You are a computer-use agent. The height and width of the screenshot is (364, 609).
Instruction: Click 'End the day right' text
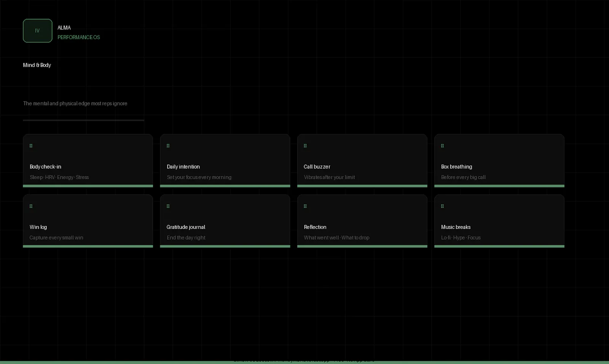pos(186,238)
